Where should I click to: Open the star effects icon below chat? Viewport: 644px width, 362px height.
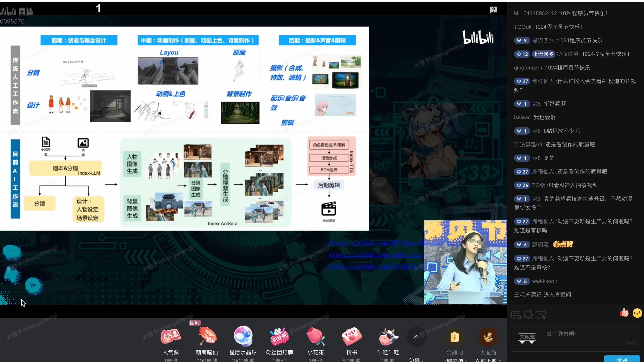(x=528, y=314)
